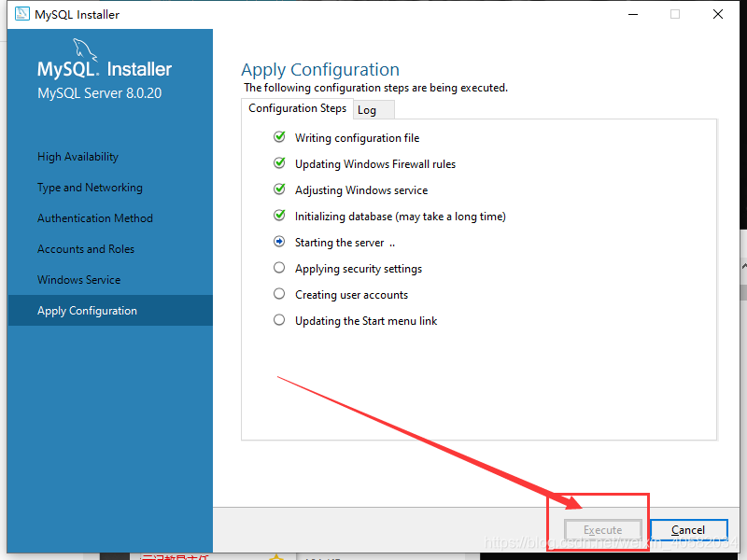Click the text 'Updating Windows Firewall rules'

(x=375, y=164)
